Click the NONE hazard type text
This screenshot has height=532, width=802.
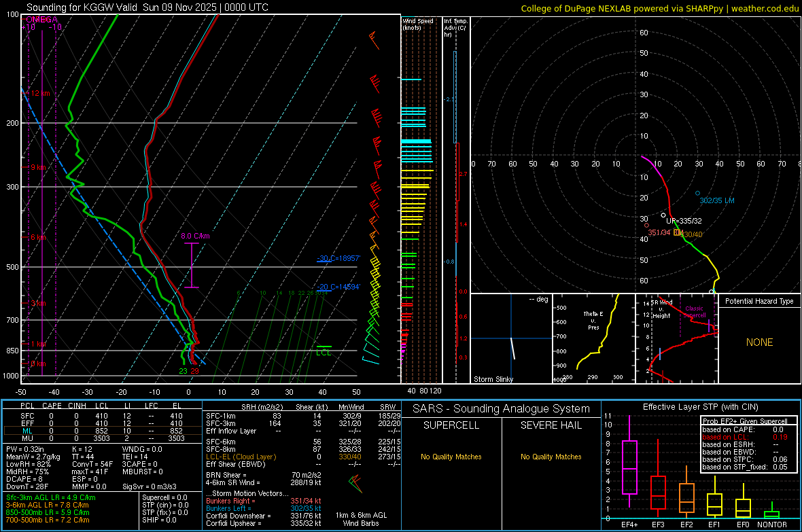[x=759, y=342]
